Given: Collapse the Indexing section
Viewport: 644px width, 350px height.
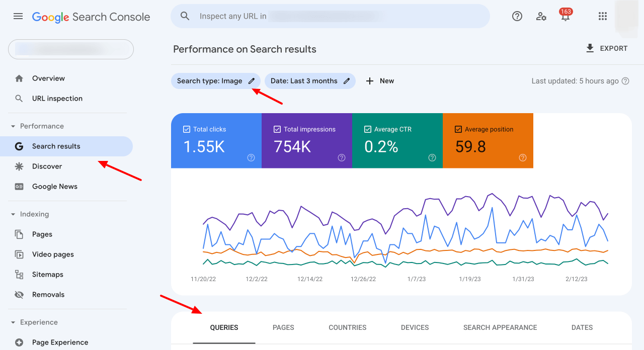Looking at the screenshot, I should click(14, 214).
